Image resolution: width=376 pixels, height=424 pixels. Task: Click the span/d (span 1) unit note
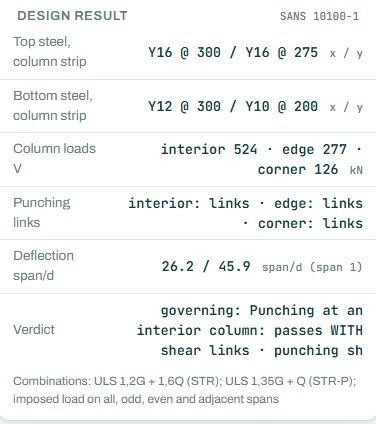click(312, 267)
